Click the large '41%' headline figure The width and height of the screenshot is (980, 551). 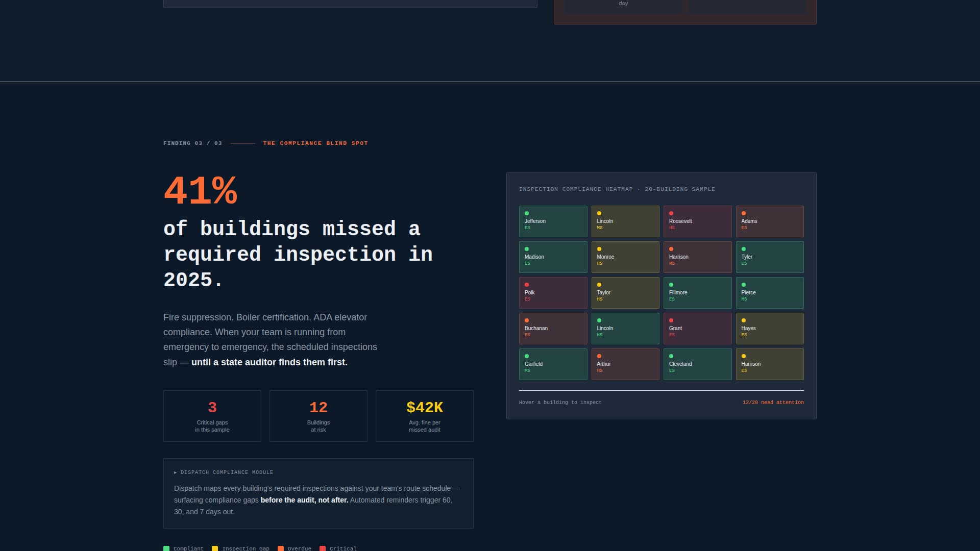[201, 191]
